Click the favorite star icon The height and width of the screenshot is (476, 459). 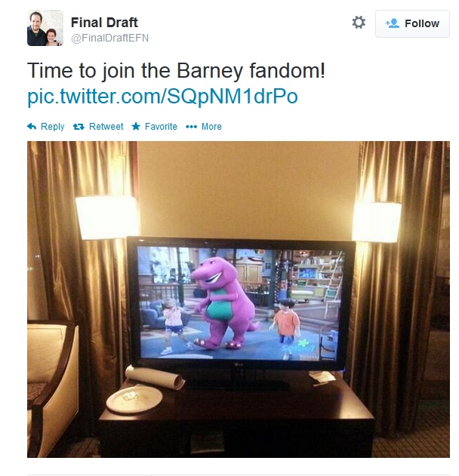click(x=136, y=126)
